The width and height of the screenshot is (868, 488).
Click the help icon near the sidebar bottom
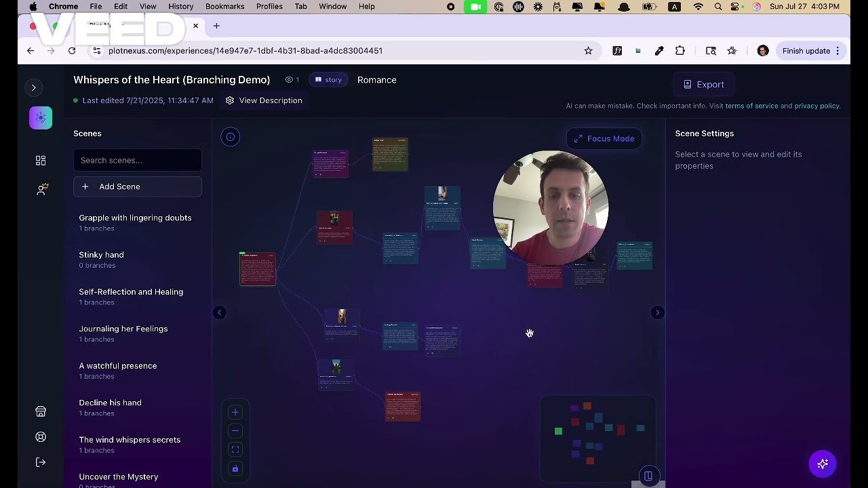click(41, 436)
